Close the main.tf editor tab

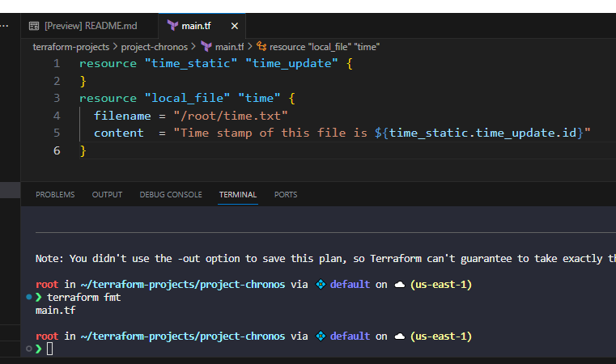(x=234, y=26)
